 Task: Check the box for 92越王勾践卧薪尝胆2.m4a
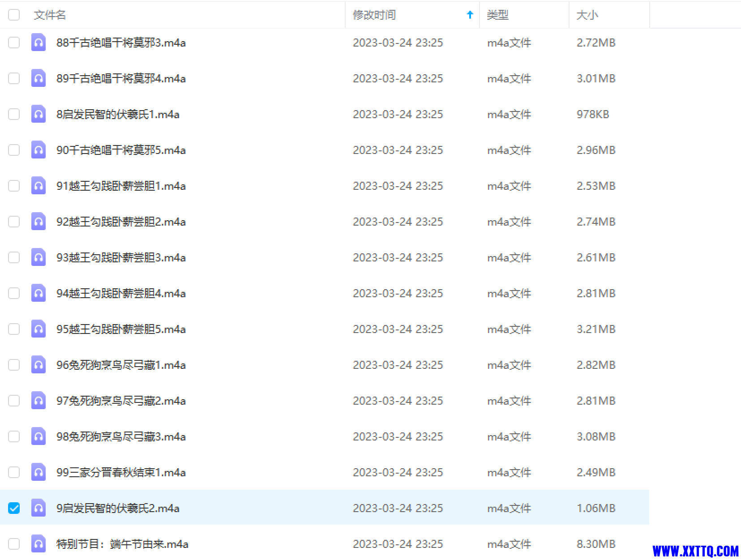tap(14, 222)
